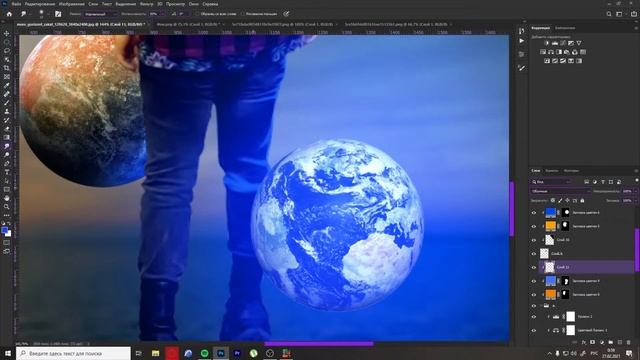Add a Brightness/Contrast adjustment

click(547, 43)
